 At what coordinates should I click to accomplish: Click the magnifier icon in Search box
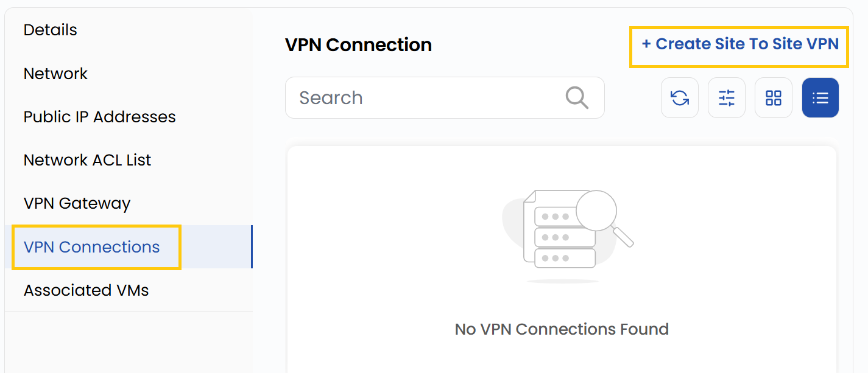coord(576,97)
